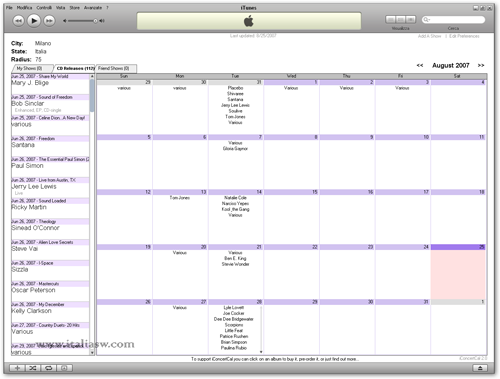This screenshot has height=379, width=500.
Task: Click the city value Milano
Action: 43,43
